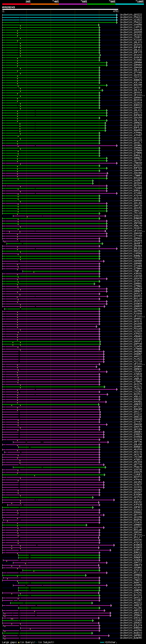Open hit UniRef100_O04956
The height and width of the screenshot is (644, 146).
[131, 25]
